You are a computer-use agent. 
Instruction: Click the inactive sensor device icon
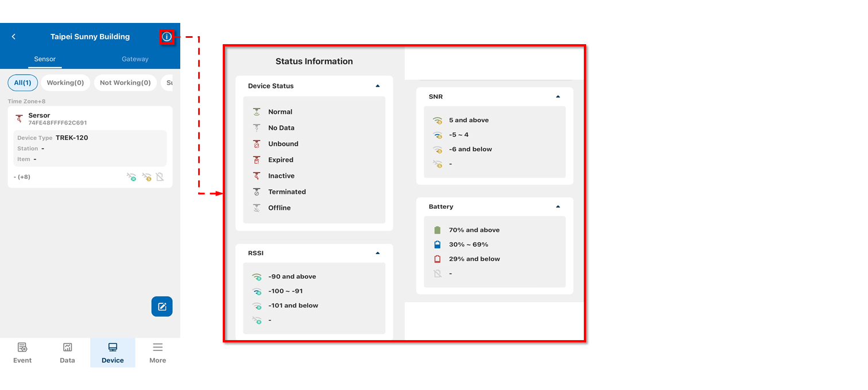[x=20, y=119]
